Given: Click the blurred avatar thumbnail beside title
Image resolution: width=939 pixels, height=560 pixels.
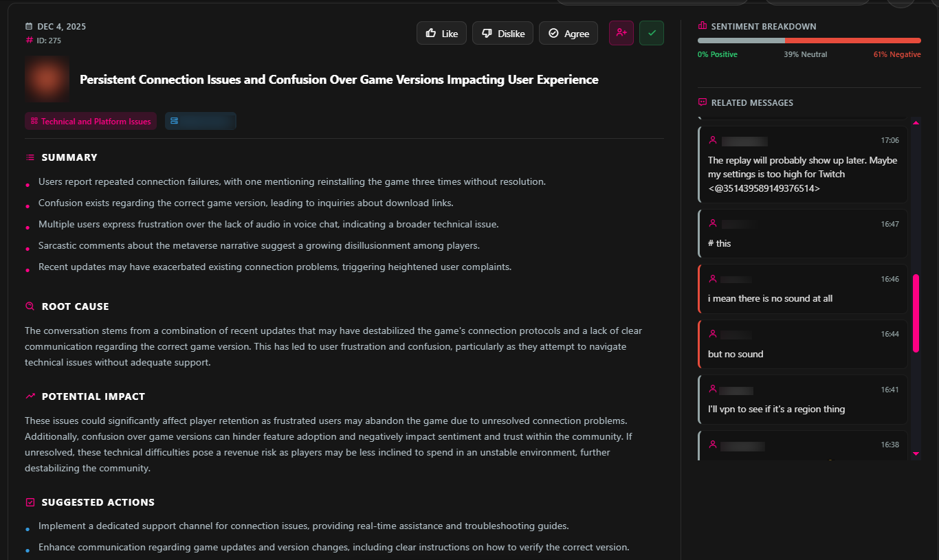Looking at the screenshot, I should (47, 80).
